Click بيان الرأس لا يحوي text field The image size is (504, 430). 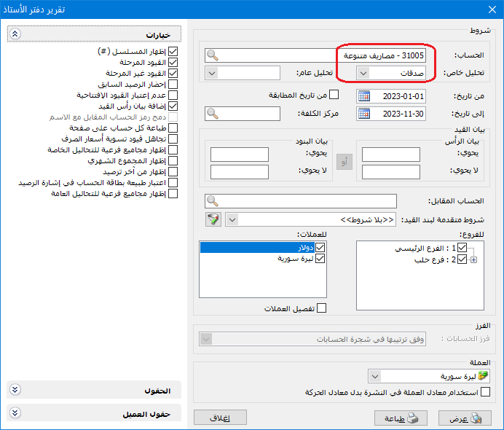pyautogui.click(x=391, y=172)
